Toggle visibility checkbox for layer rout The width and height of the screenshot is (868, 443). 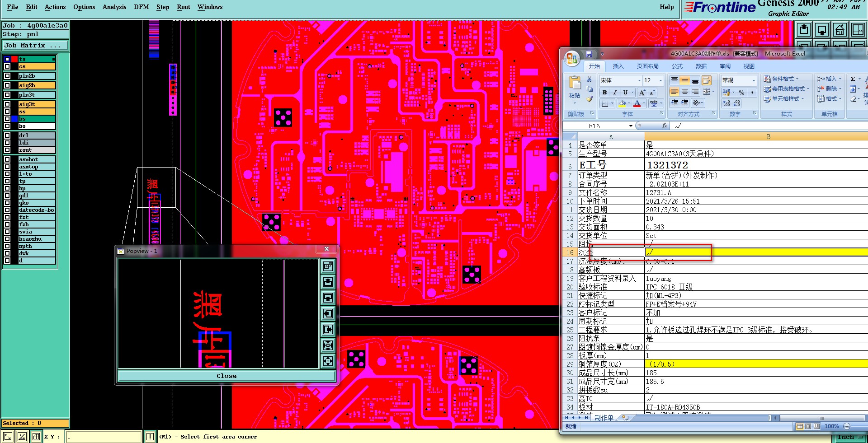(7, 150)
